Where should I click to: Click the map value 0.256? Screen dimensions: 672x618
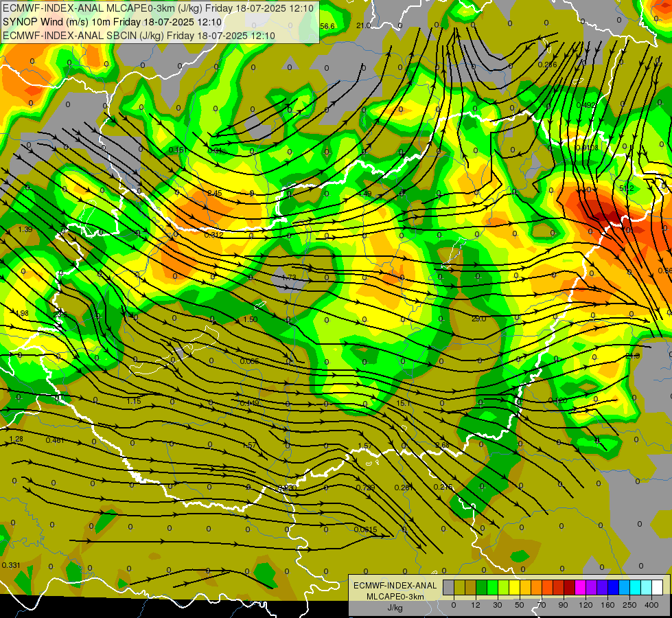547,65
